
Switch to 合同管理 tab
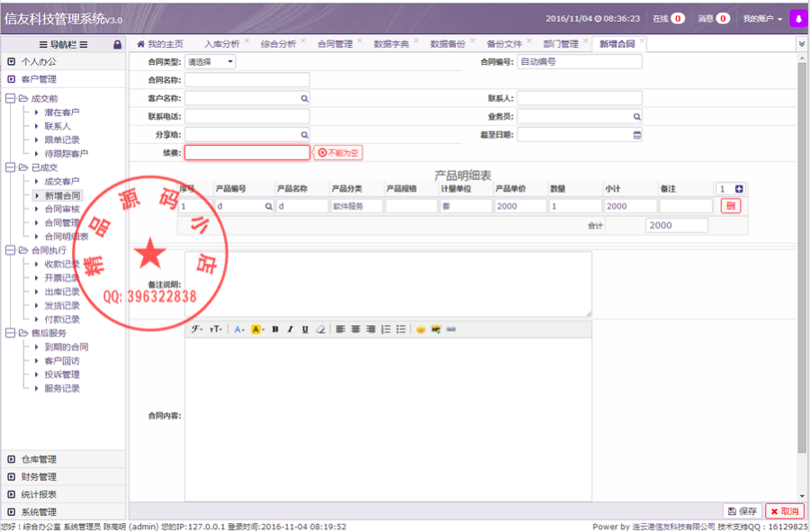coord(335,44)
